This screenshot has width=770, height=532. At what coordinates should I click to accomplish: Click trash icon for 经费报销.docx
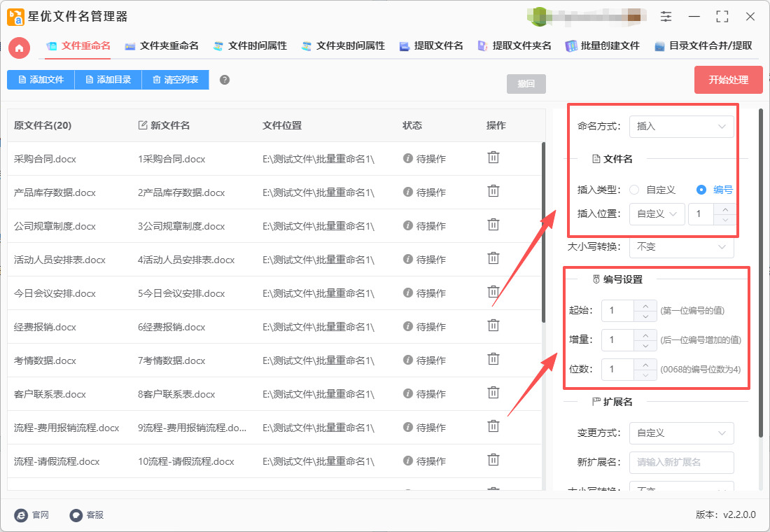[x=493, y=325]
